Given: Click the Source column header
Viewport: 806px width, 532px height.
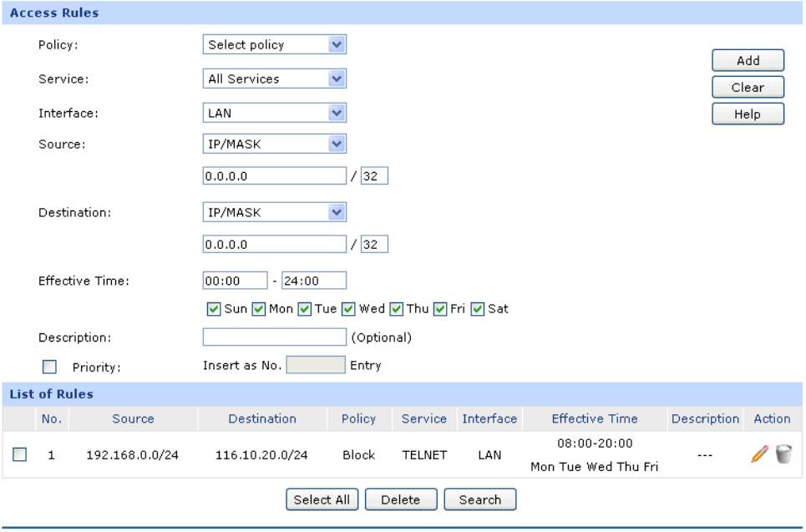Looking at the screenshot, I should 133,419.
